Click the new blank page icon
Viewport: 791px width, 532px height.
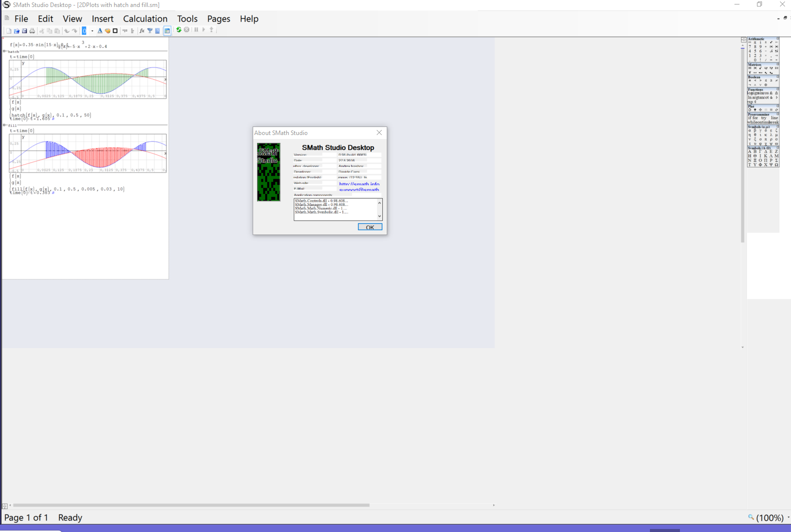click(9, 31)
